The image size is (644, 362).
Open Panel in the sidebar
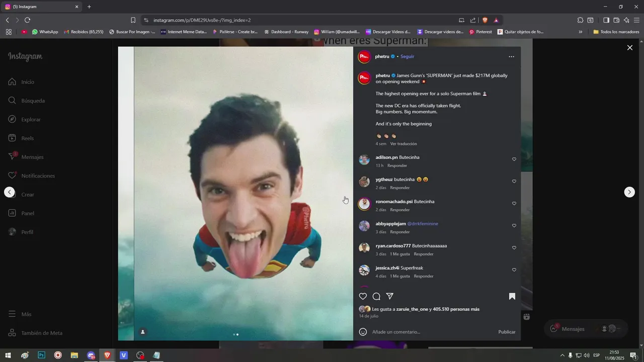(21, 213)
